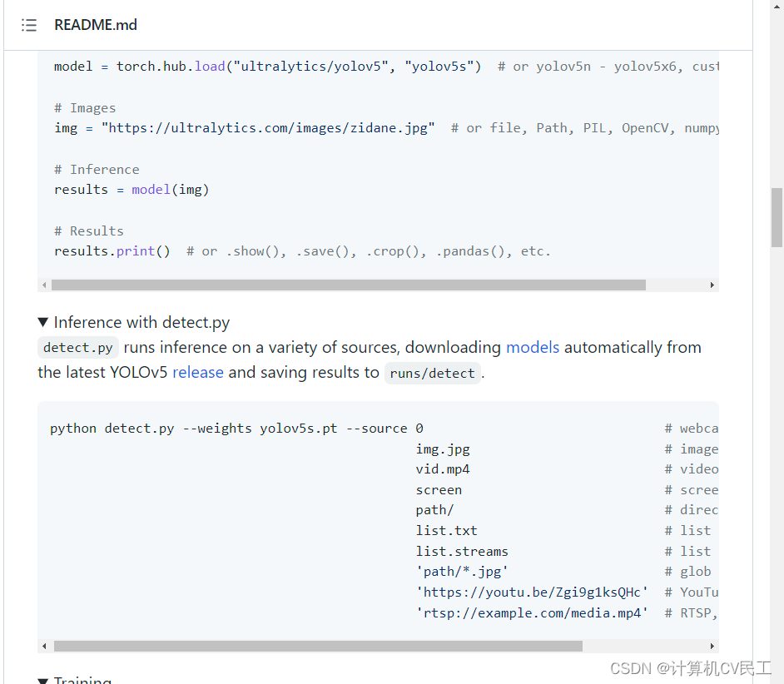Expand the disclosure triangle before Training
The width and height of the screenshot is (784, 684).
tap(43, 680)
